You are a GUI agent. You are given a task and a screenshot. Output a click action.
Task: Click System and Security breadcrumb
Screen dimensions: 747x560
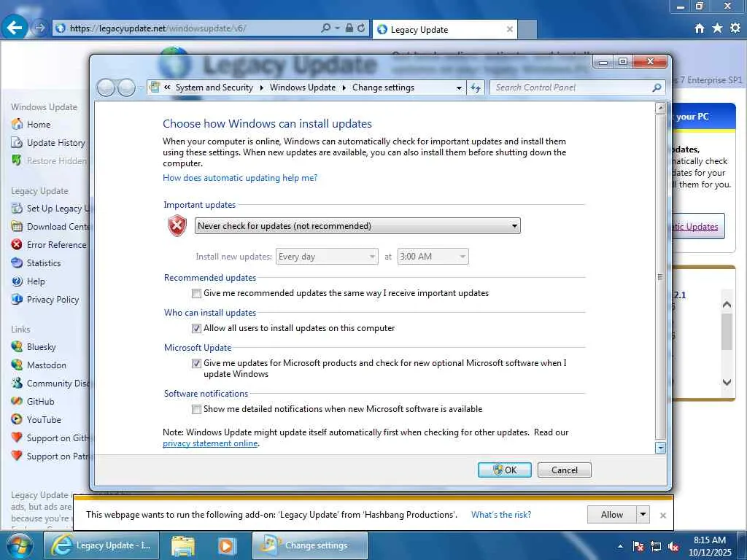pyautogui.click(x=214, y=87)
